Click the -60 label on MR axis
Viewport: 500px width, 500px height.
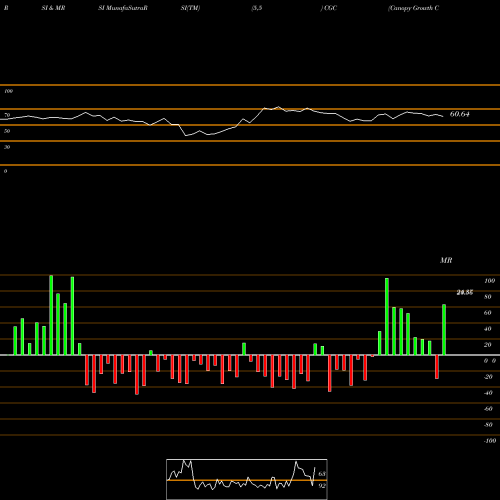pos(488,409)
